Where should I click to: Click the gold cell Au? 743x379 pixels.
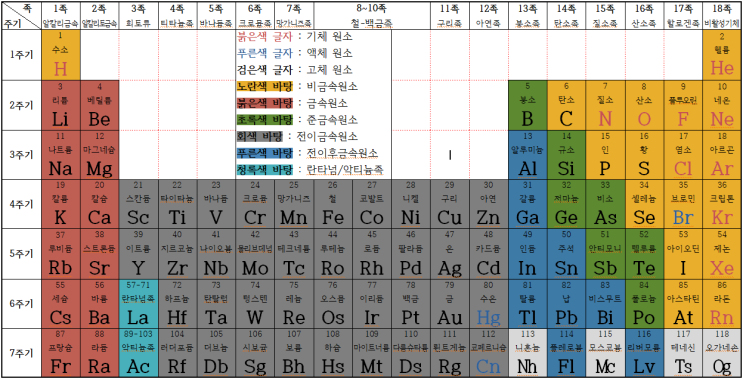(x=450, y=304)
